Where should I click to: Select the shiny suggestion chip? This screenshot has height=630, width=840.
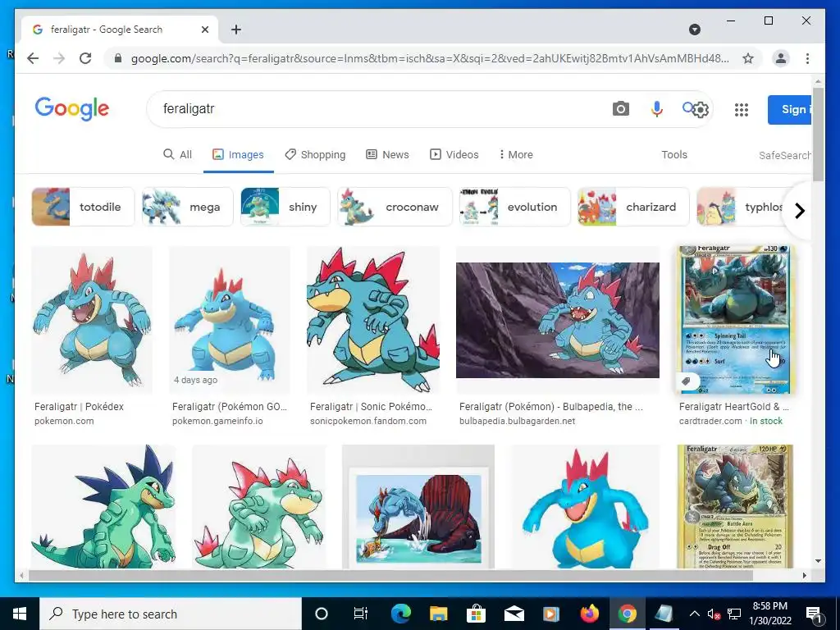[285, 207]
